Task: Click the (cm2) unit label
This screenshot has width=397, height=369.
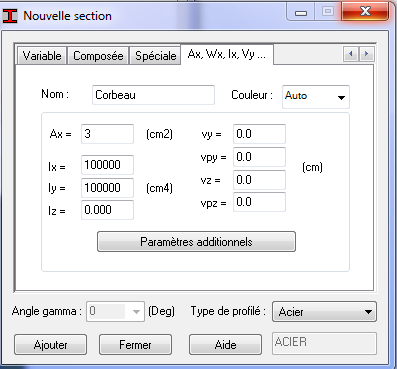Action: [x=159, y=134]
